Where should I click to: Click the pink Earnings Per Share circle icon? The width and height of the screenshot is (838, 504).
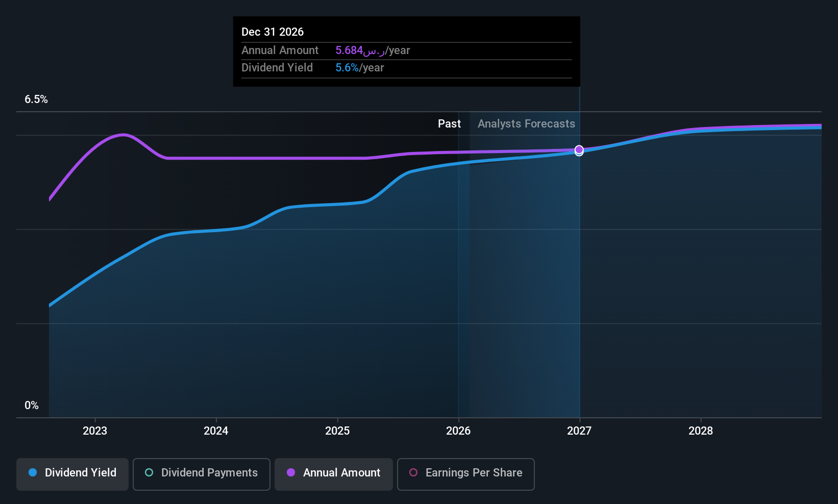point(413,473)
